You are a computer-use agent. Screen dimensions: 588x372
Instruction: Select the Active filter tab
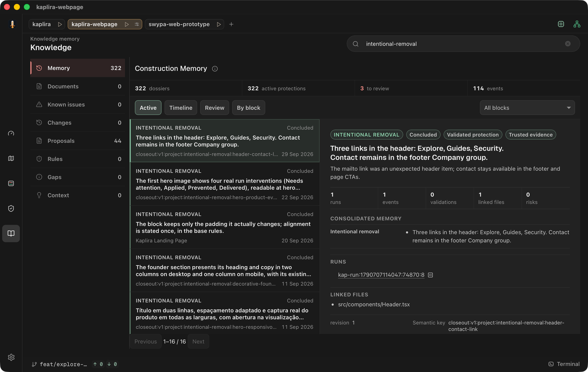[148, 108]
